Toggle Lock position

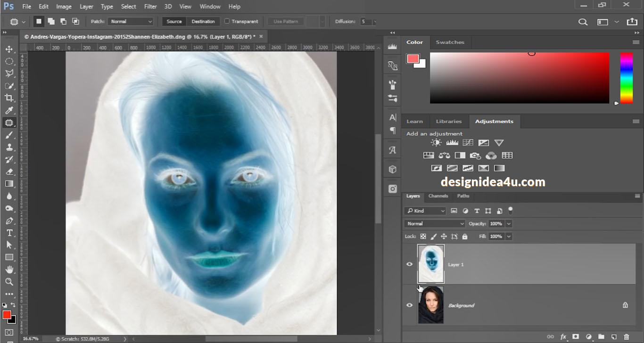tap(444, 237)
